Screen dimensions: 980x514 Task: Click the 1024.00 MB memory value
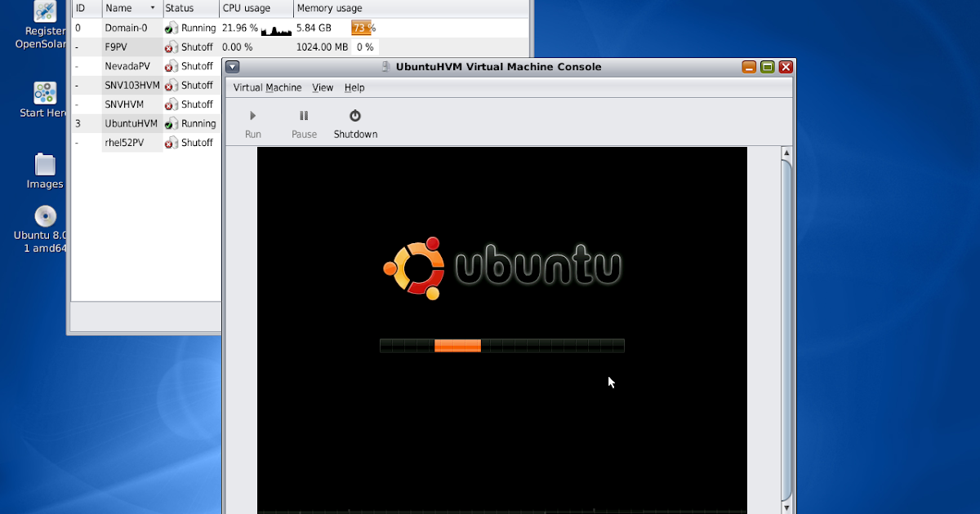(323, 47)
